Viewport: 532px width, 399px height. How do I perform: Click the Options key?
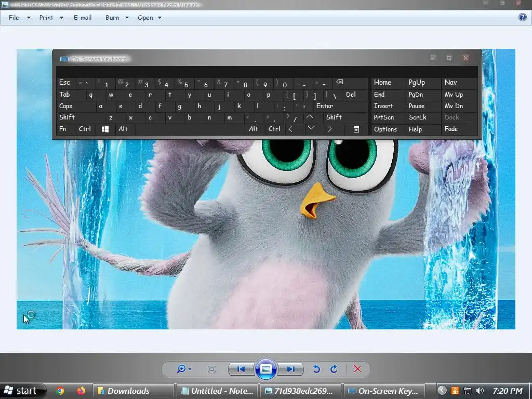(x=388, y=129)
